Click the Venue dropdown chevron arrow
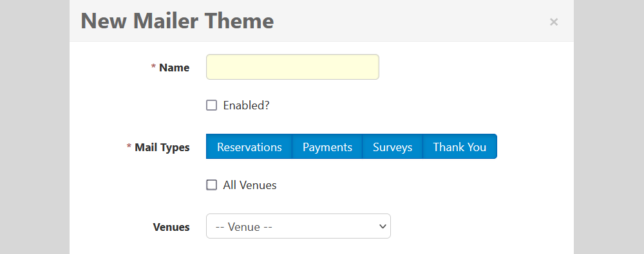 coord(383,226)
